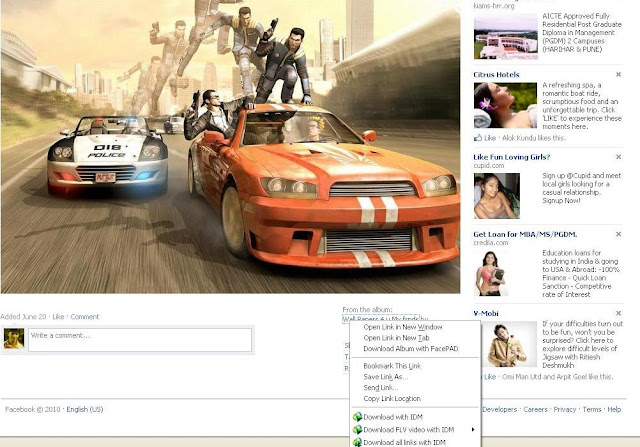Viewport: 640px width, 447px height.
Task: Open the Careers footer link
Action: point(535,409)
